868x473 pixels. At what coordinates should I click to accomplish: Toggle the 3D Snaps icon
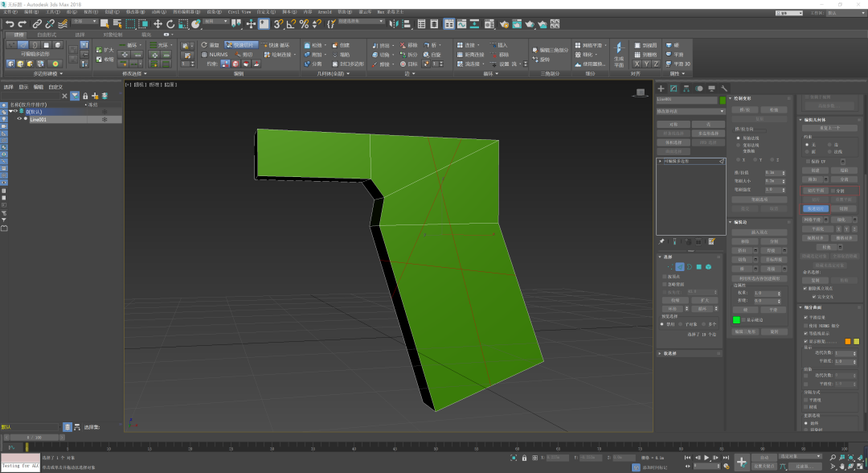(278, 24)
